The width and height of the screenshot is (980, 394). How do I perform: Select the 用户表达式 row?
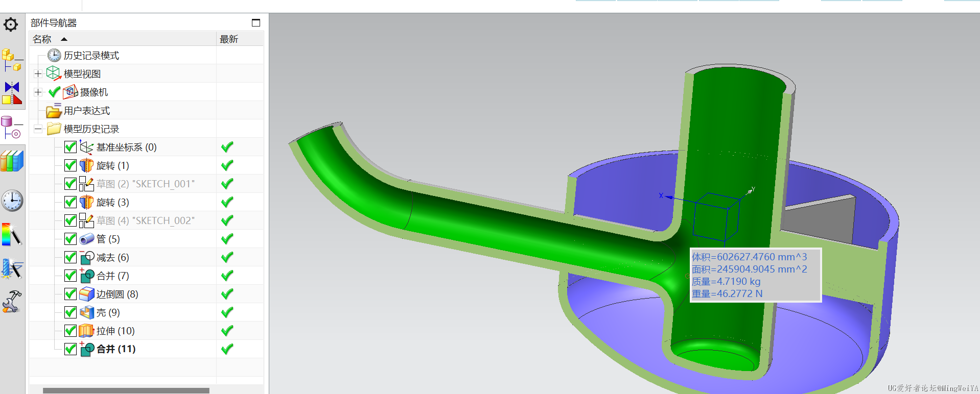coord(146,110)
